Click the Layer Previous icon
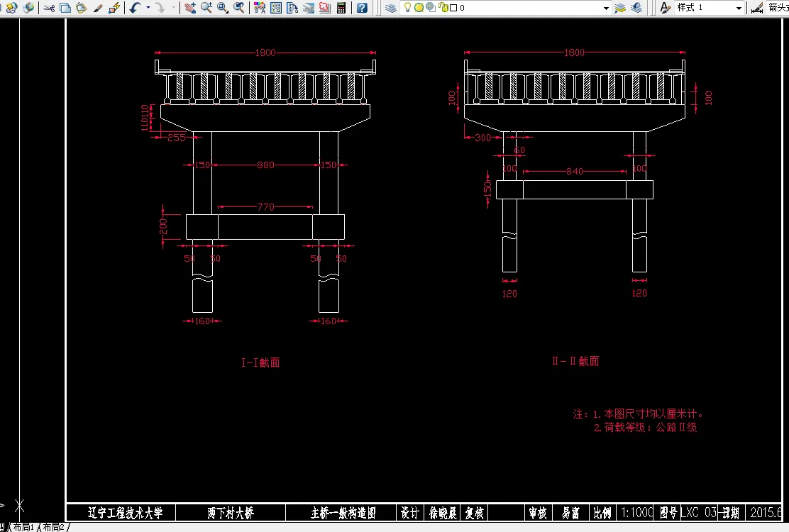Viewport: 789px width, 532px height. (x=636, y=8)
